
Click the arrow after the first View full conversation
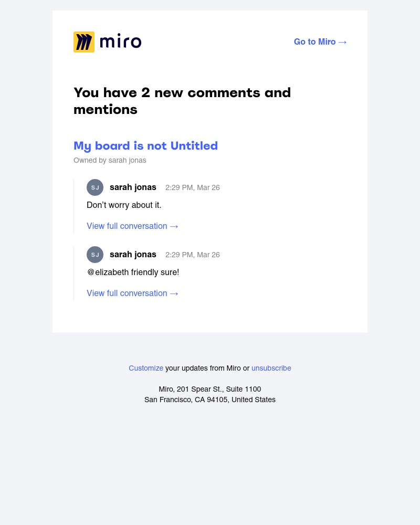click(x=174, y=226)
